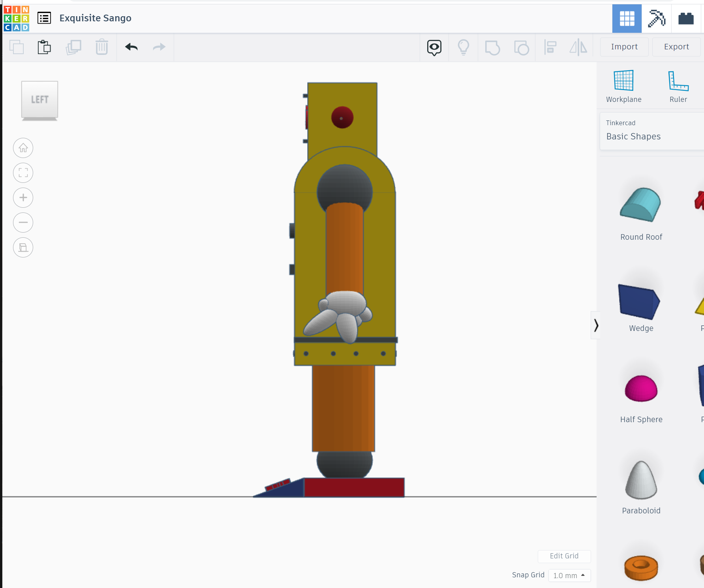Click the red base block of model
Image resolution: width=704 pixels, height=588 pixels.
(x=354, y=487)
